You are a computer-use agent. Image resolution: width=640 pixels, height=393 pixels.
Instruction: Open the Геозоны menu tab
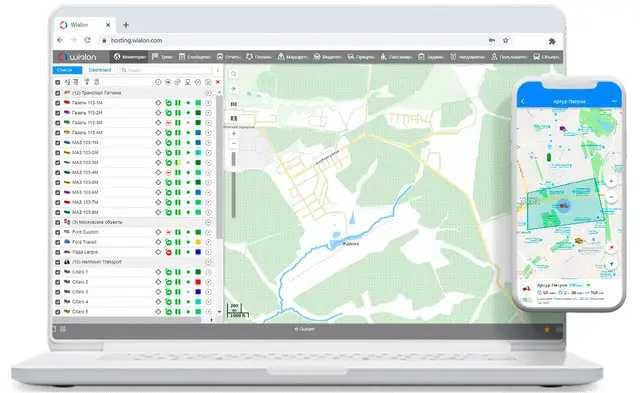(259, 57)
